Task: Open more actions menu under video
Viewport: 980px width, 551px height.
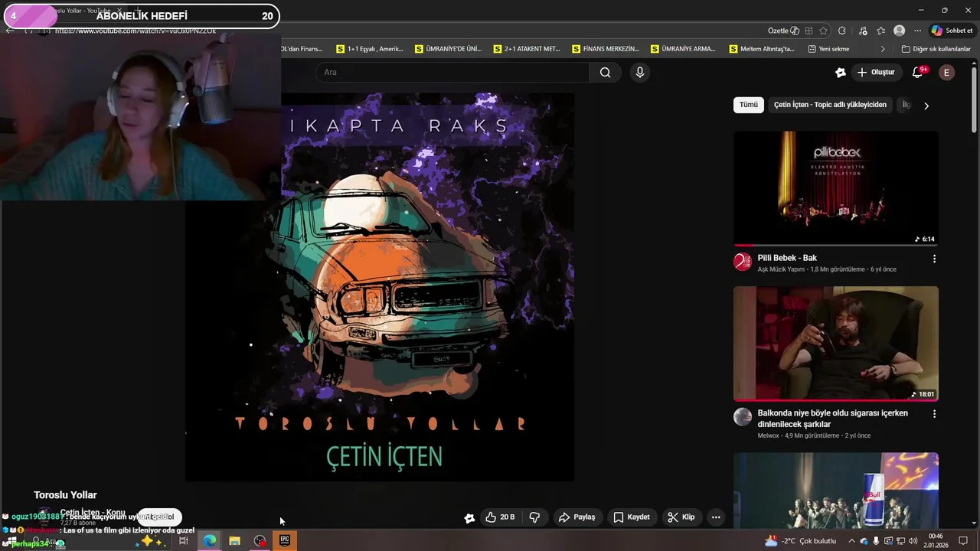Action: point(716,517)
